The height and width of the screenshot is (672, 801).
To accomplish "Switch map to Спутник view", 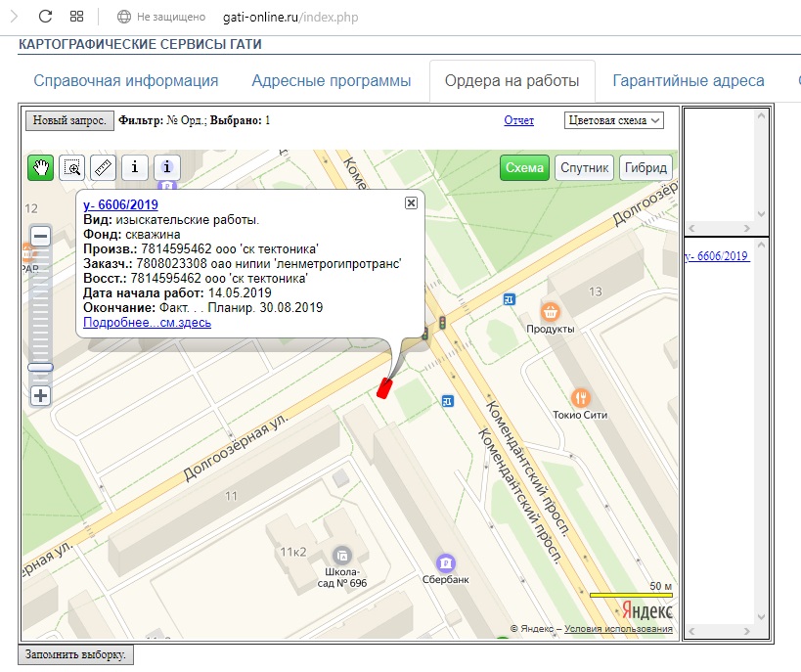I will pyautogui.click(x=585, y=168).
